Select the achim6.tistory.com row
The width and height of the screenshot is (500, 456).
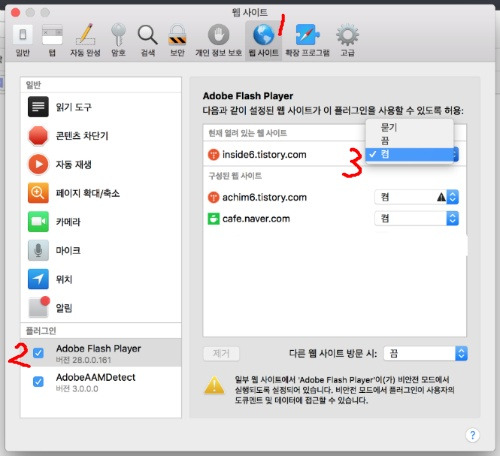point(335,197)
